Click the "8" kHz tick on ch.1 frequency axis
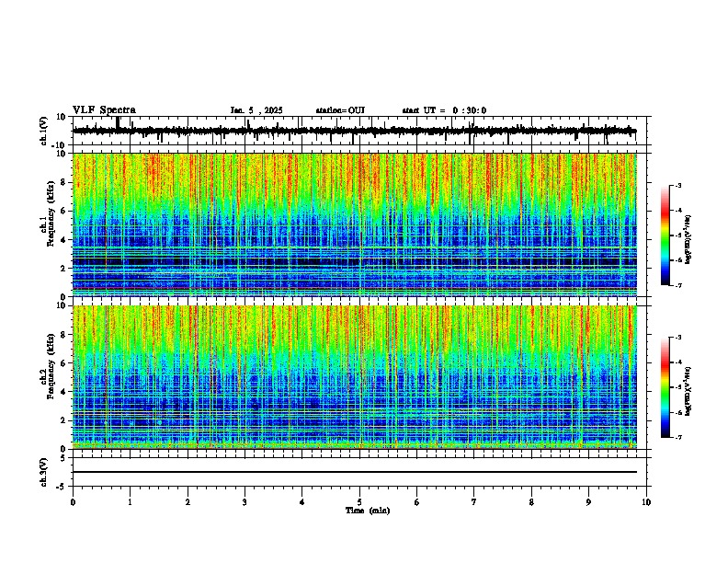 64,182
